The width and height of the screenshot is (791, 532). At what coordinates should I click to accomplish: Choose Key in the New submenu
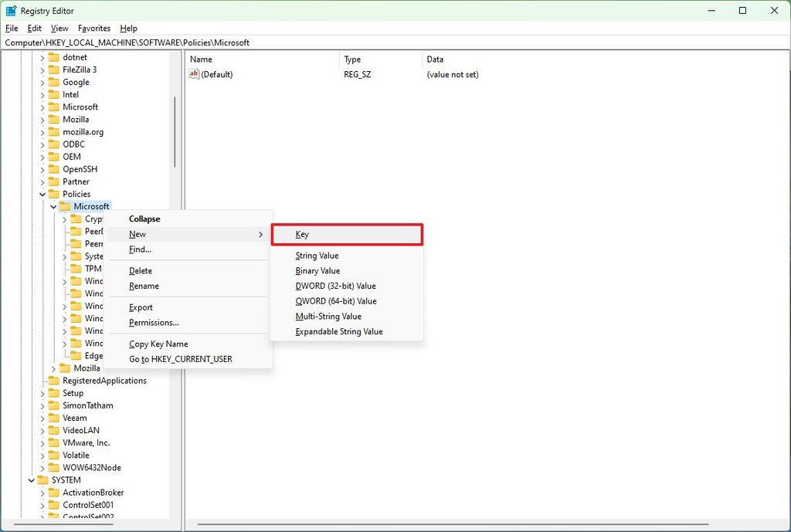pyautogui.click(x=347, y=235)
